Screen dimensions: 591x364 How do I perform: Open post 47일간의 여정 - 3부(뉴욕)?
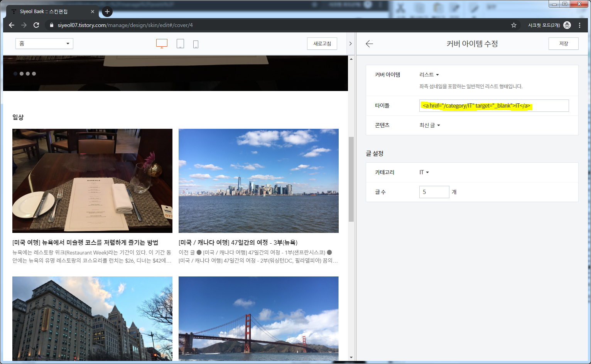[238, 242]
